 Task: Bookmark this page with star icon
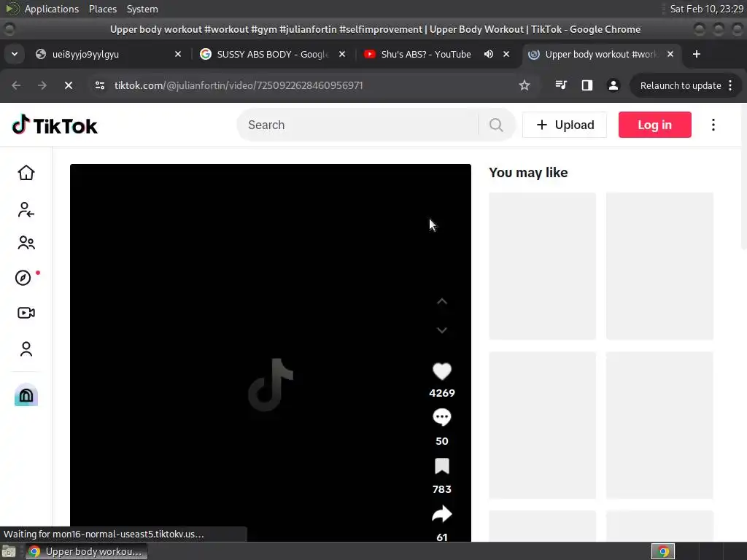pos(525,85)
